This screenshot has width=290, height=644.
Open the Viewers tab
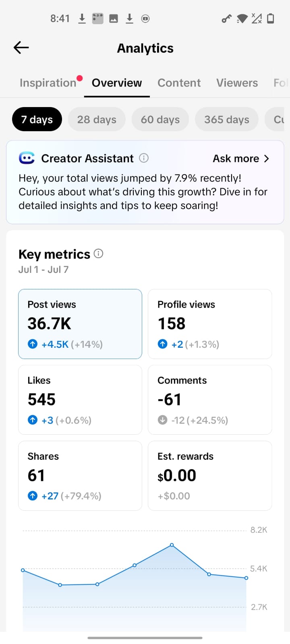click(x=237, y=83)
